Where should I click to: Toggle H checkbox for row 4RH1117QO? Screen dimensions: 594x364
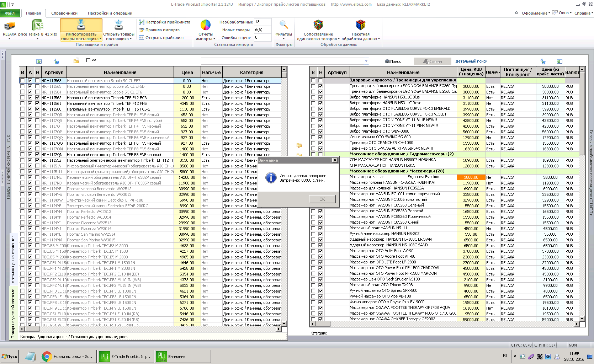[x=37, y=143]
